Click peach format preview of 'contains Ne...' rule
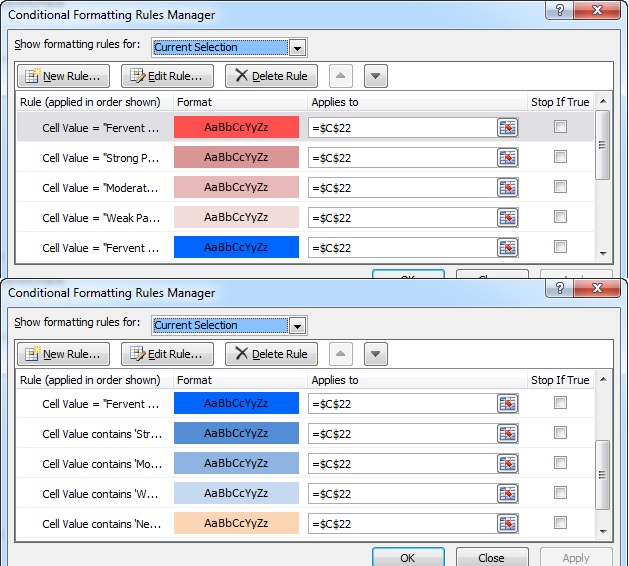 pyautogui.click(x=236, y=524)
